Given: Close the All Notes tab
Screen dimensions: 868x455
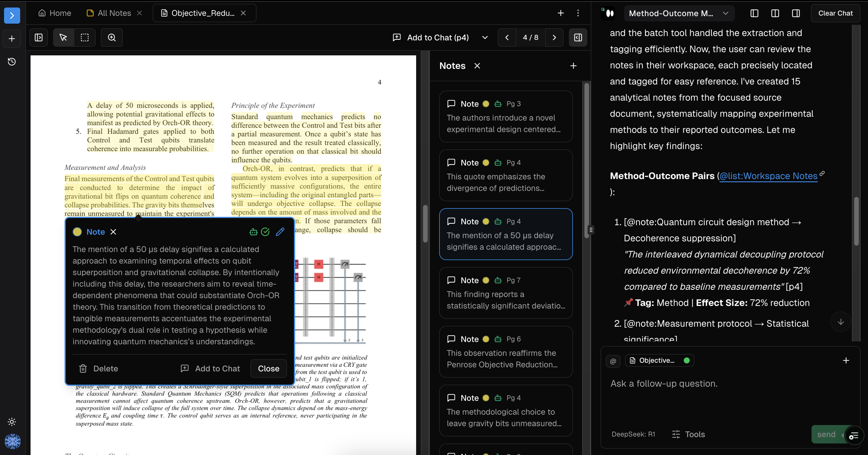Looking at the screenshot, I should [139, 13].
